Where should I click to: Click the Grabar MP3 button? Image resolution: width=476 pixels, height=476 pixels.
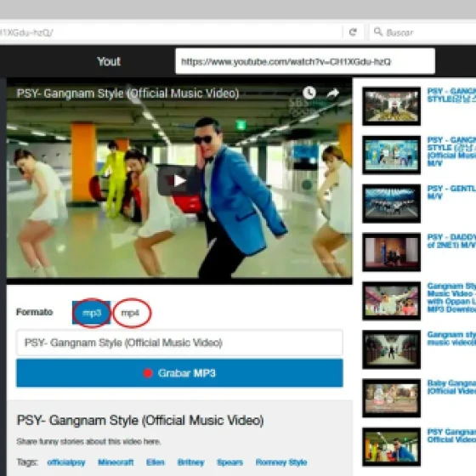[179, 373]
